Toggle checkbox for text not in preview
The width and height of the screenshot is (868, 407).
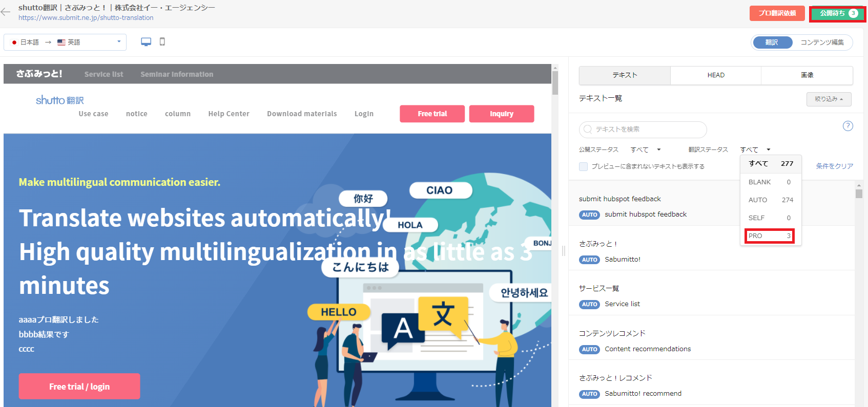click(583, 166)
